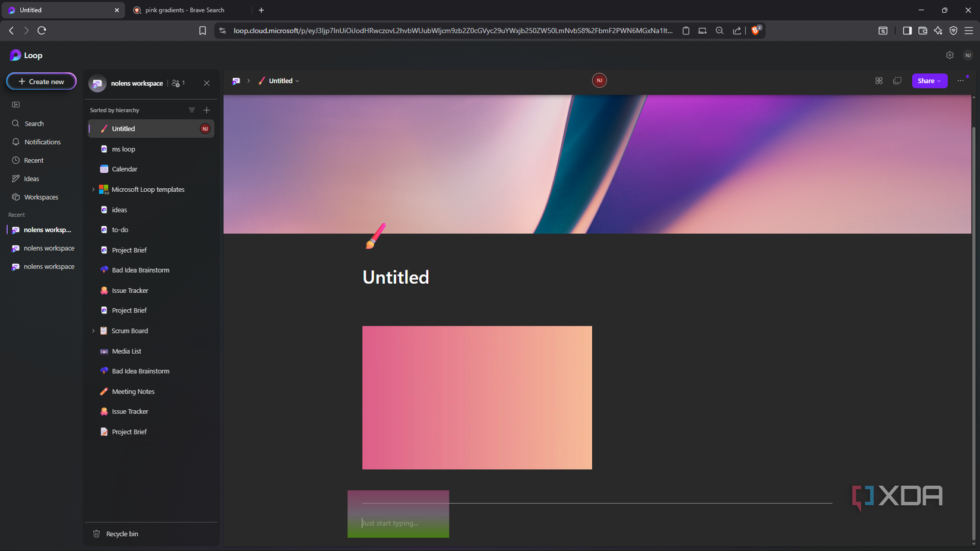Click the Loop settings gear icon

coord(949,55)
